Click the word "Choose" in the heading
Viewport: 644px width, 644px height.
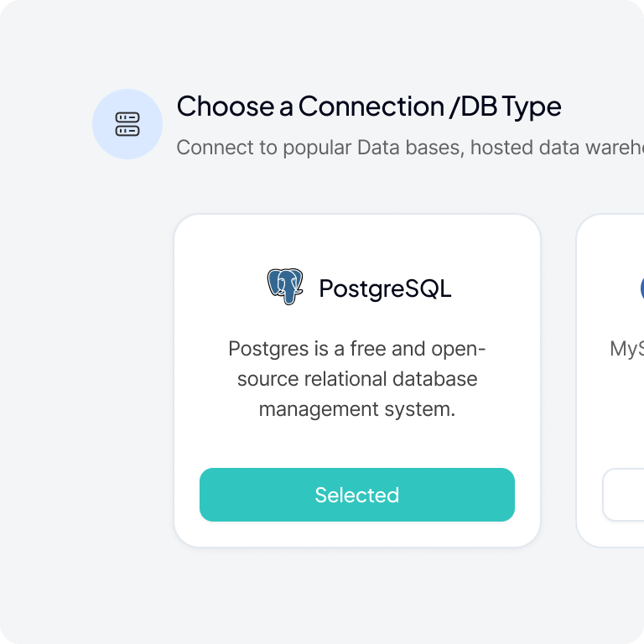pyautogui.click(x=214, y=106)
